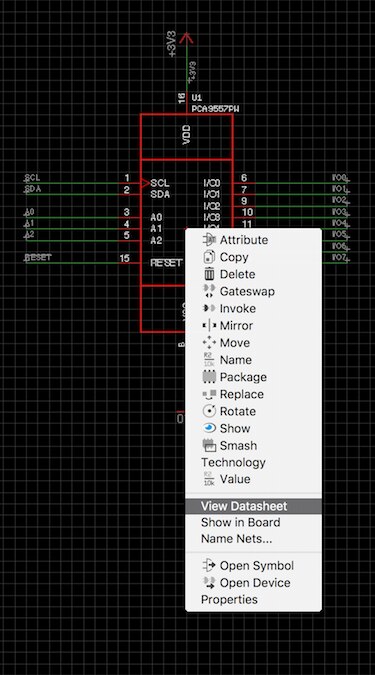Choose Technology from the context menu

click(233, 463)
